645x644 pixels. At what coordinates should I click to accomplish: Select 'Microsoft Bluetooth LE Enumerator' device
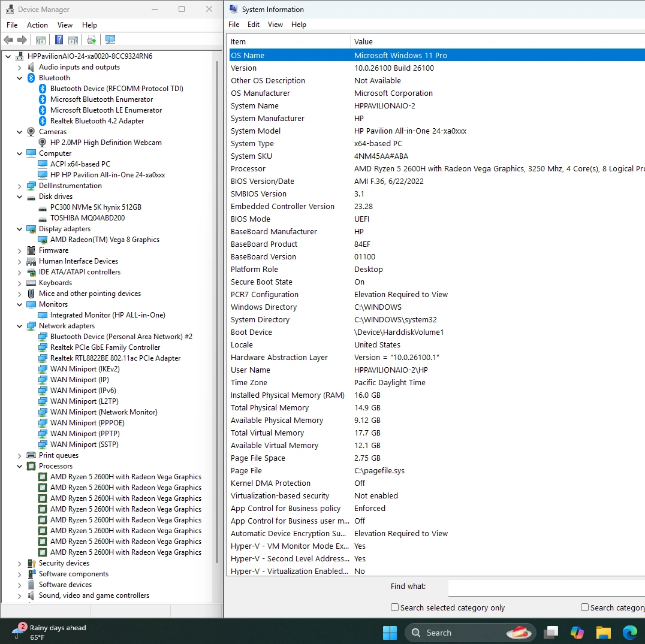(x=106, y=110)
